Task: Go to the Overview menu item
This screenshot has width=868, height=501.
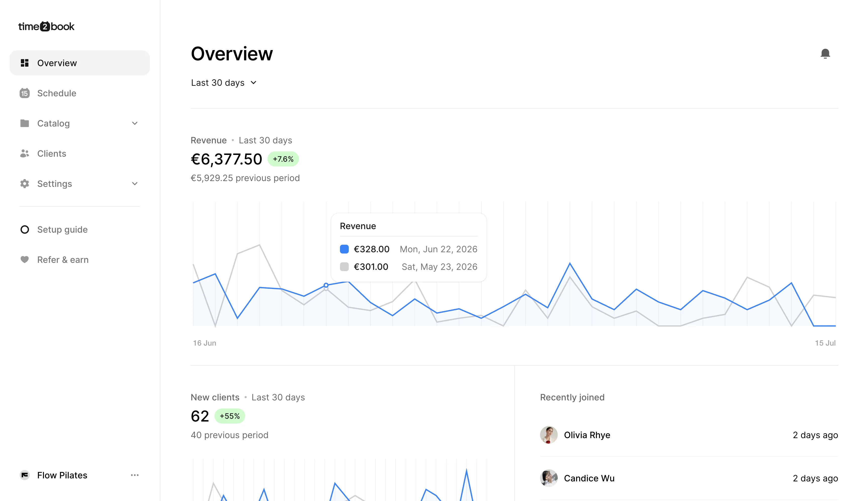Action: 80,63
